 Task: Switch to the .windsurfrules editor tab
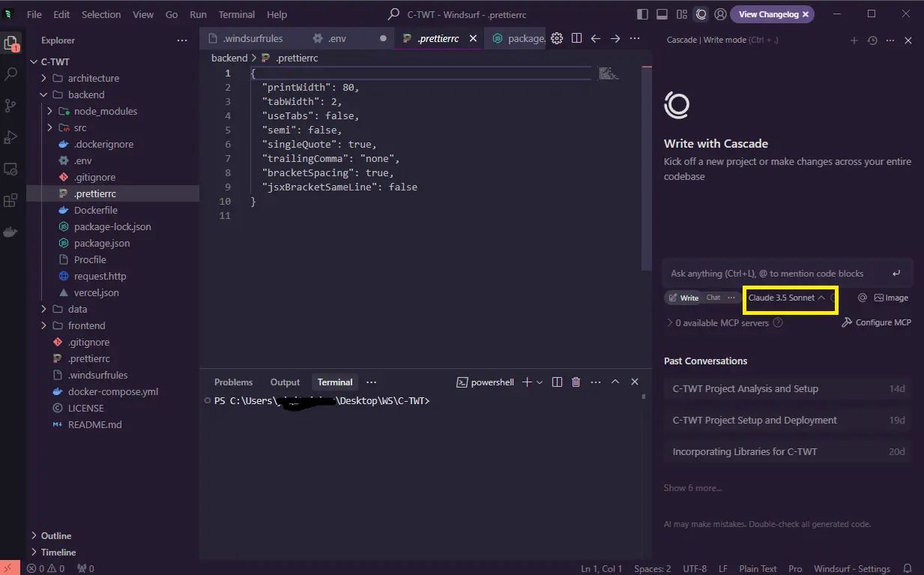pos(252,38)
